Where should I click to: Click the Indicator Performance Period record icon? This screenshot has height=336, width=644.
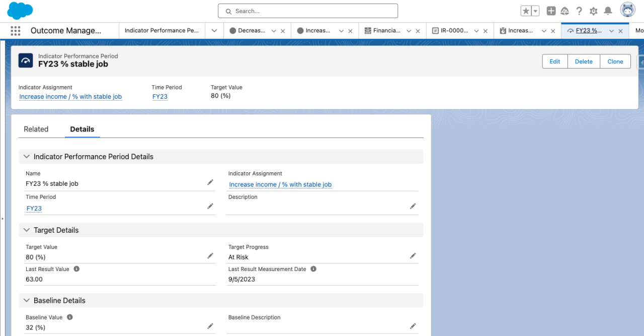pos(26,60)
